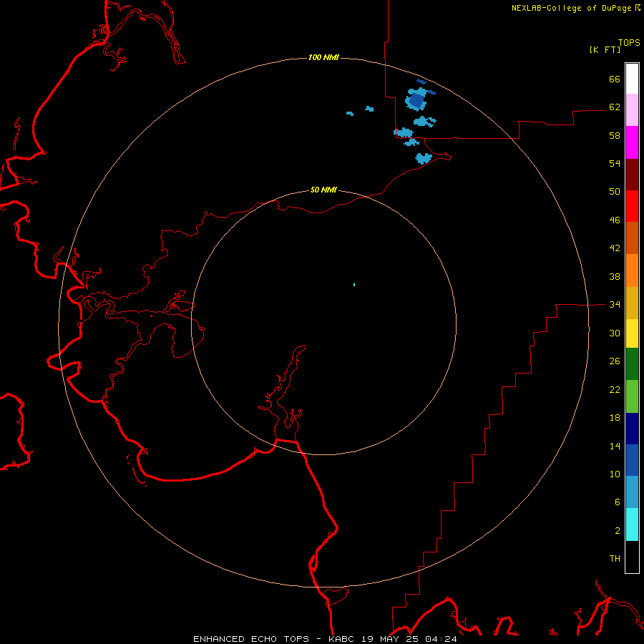Click the '[K FT]' units label
This screenshot has width=644, height=644.
tap(605, 49)
